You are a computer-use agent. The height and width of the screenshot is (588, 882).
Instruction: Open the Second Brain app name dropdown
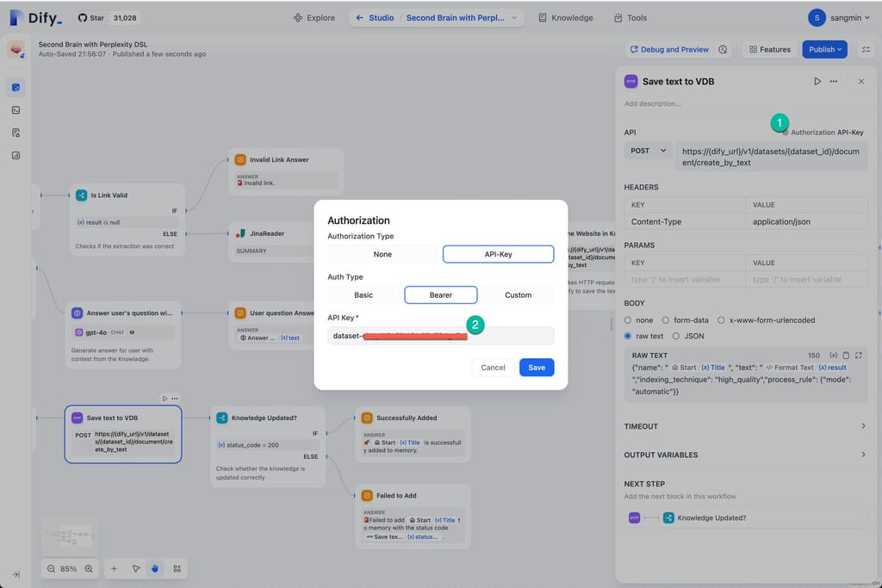[x=462, y=18]
